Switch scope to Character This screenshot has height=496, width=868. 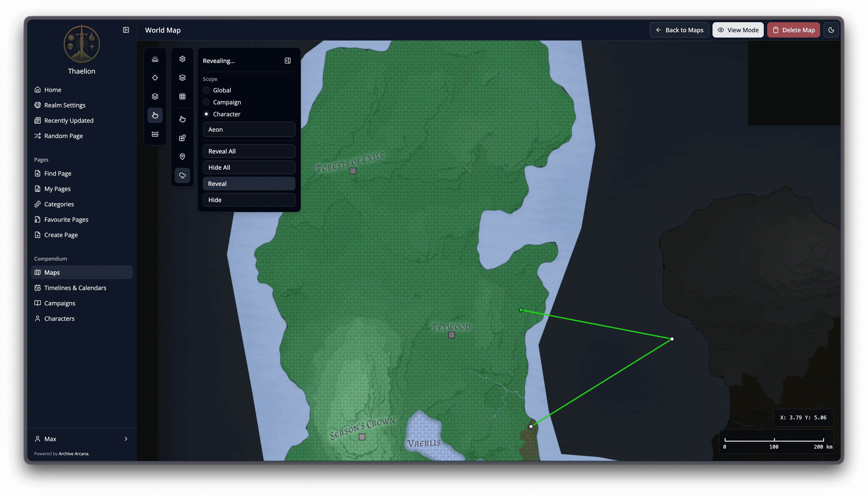[206, 114]
